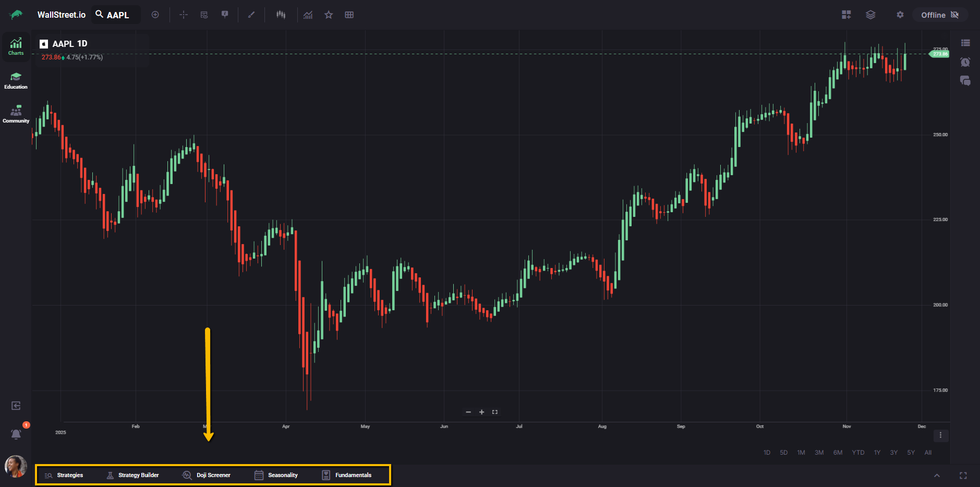980x487 pixels.
Task: Open the three-dot chart options menu
Action: click(x=940, y=435)
